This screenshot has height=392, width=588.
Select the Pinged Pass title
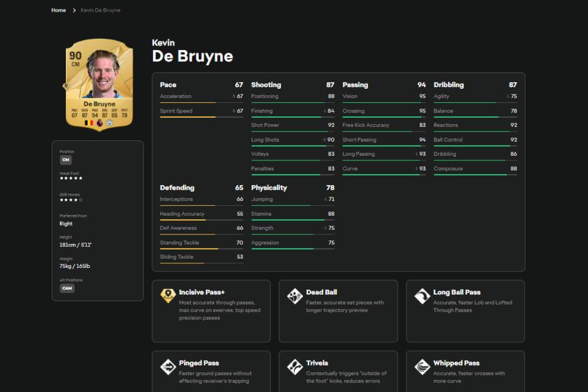pyautogui.click(x=199, y=363)
